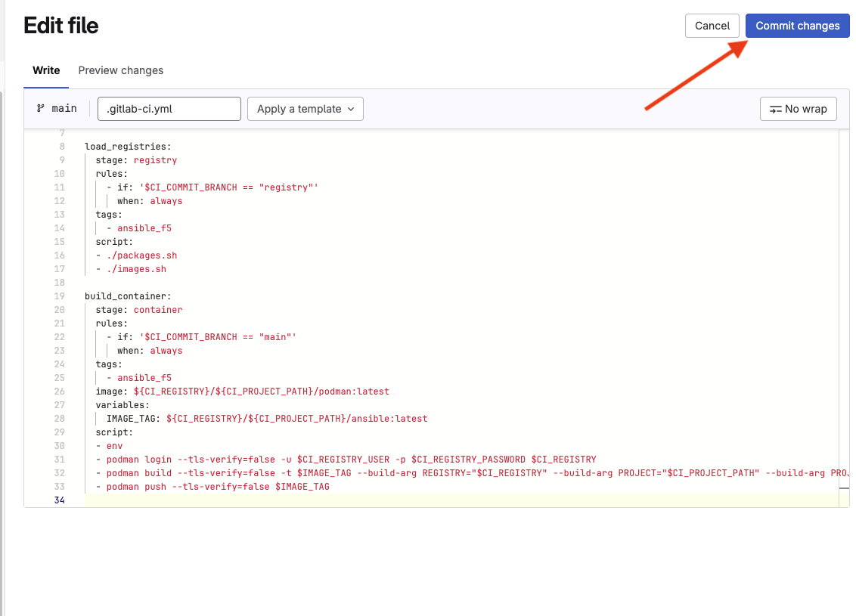The width and height of the screenshot is (856, 616).
Task: Open the Preview changes tab
Action: tap(121, 70)
